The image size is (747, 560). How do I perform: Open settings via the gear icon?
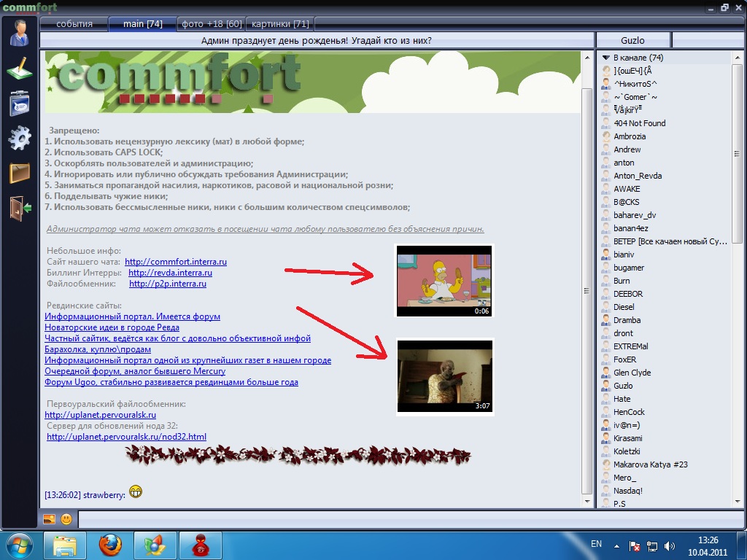(19, 137)
